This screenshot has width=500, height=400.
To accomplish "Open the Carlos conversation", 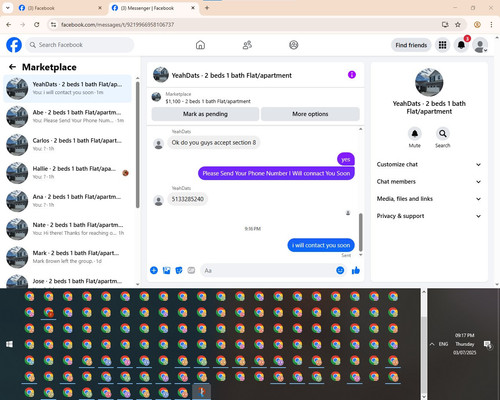I will coord(67,145).
